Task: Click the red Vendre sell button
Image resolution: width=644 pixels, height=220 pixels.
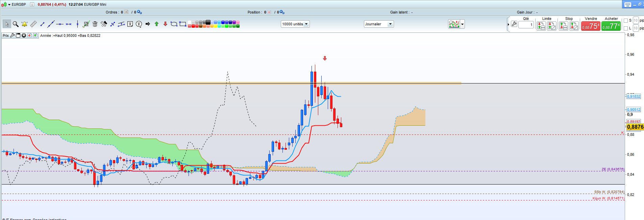Action: click(x=591, y=26)
